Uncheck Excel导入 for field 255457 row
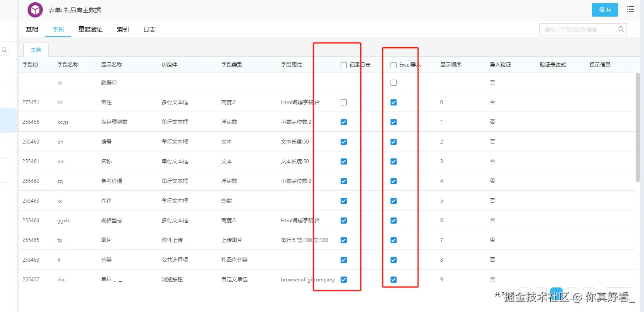This screenshot has width=644, height=312. click(394, 280)
